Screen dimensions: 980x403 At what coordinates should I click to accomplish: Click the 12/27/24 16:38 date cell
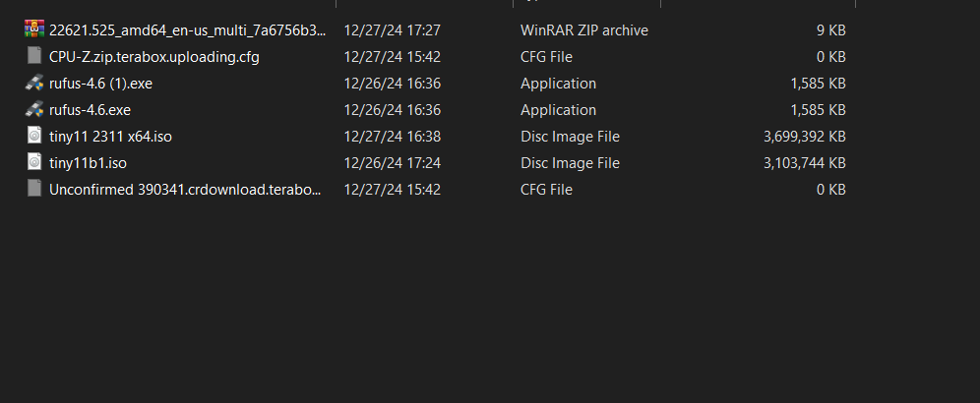[x=393, y=137]
